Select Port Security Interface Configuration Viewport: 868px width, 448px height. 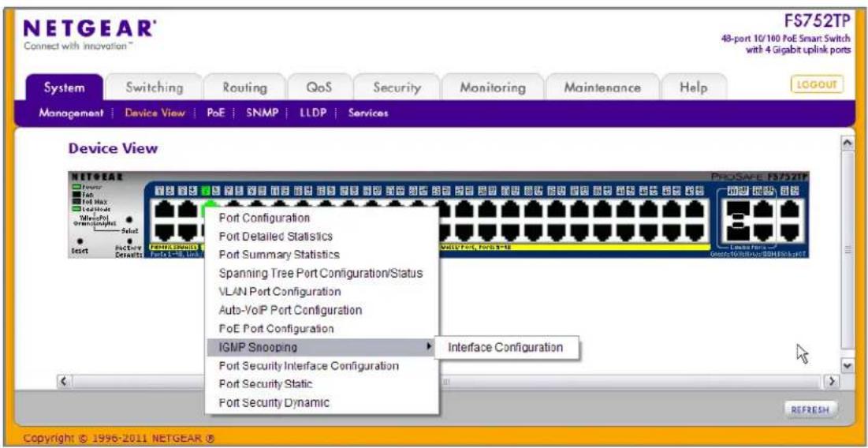[322, 365]
